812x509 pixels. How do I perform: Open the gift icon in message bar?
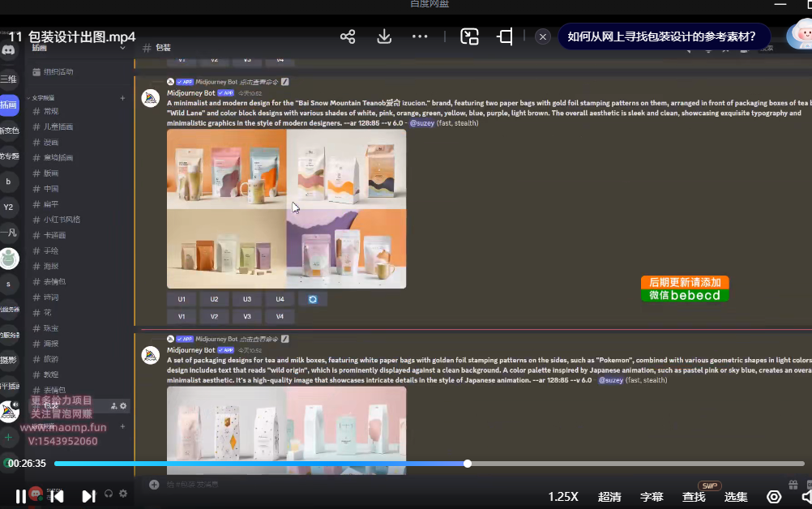pos(793,485)
